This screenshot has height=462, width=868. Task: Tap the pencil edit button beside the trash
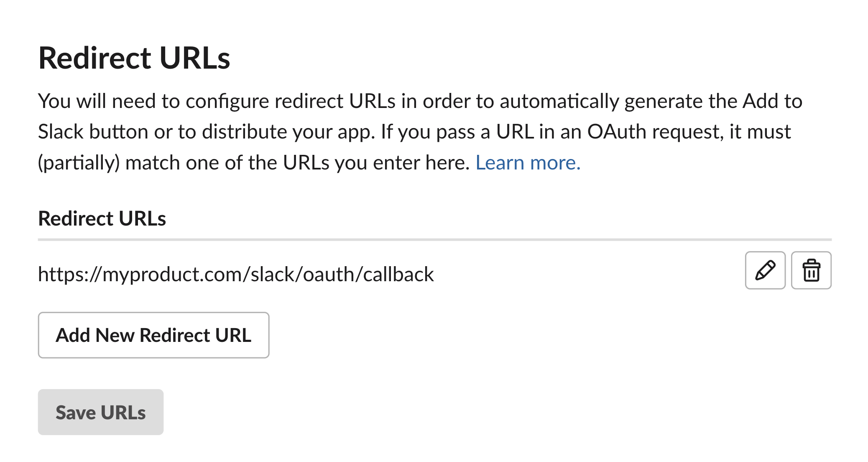tap(765, 270)
